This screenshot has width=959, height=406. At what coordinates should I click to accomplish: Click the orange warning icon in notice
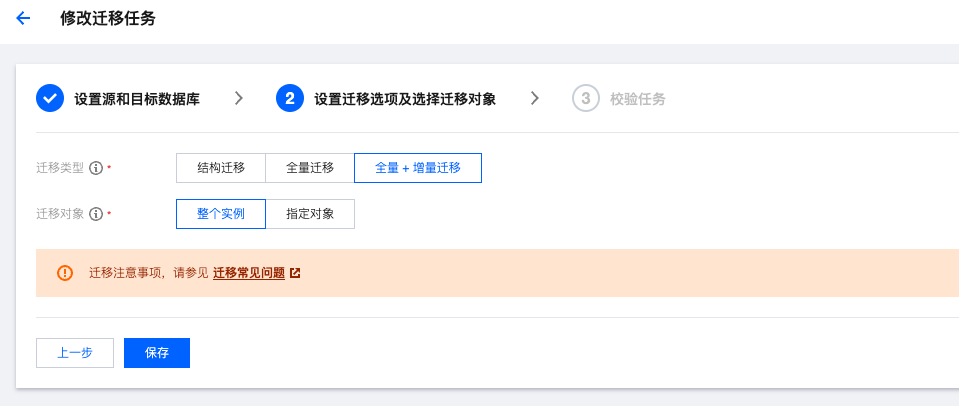pos(65,273)
